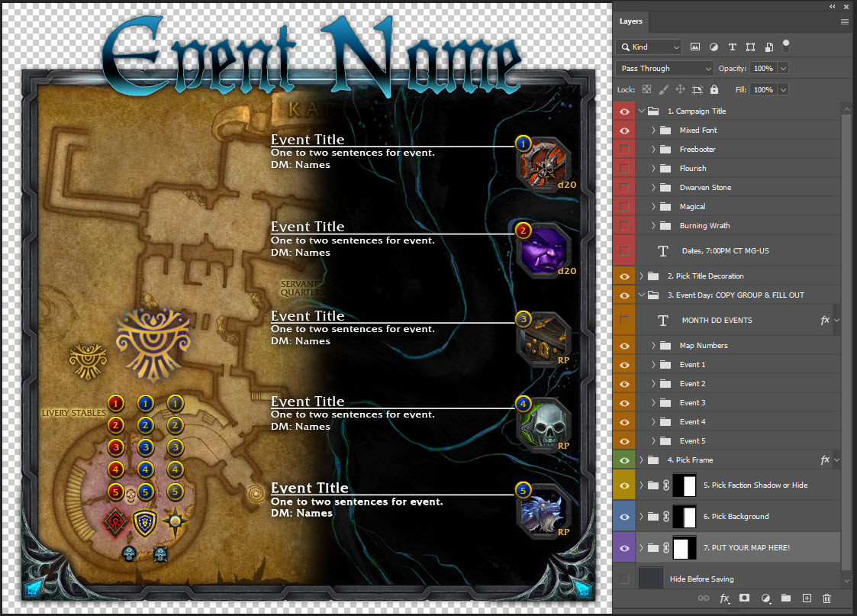Click thumbnail of Hide Before Saving layer
Viewport: 857px width, 616px height.
650,579
